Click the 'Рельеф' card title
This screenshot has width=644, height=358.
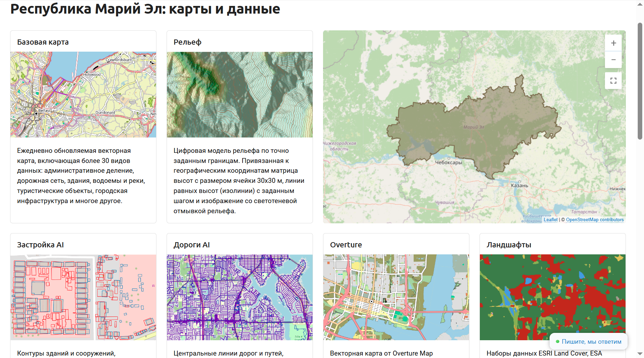click(187, 42)
